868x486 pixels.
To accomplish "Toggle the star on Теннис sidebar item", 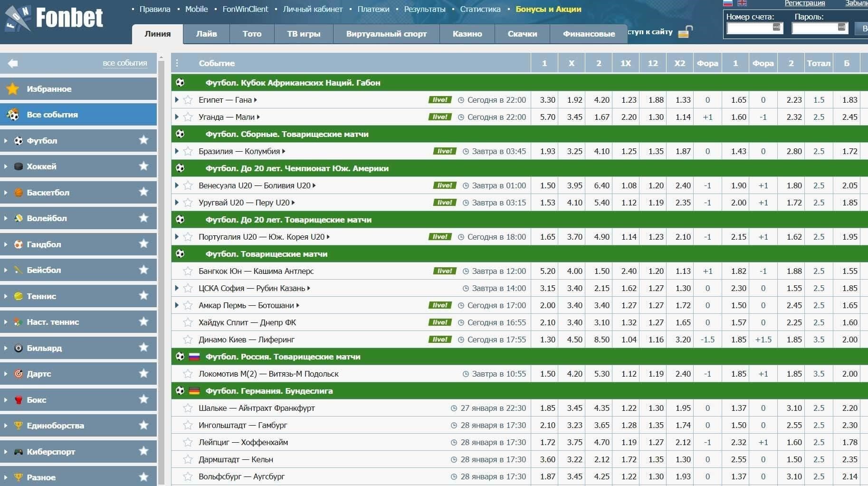I will 143,296.
